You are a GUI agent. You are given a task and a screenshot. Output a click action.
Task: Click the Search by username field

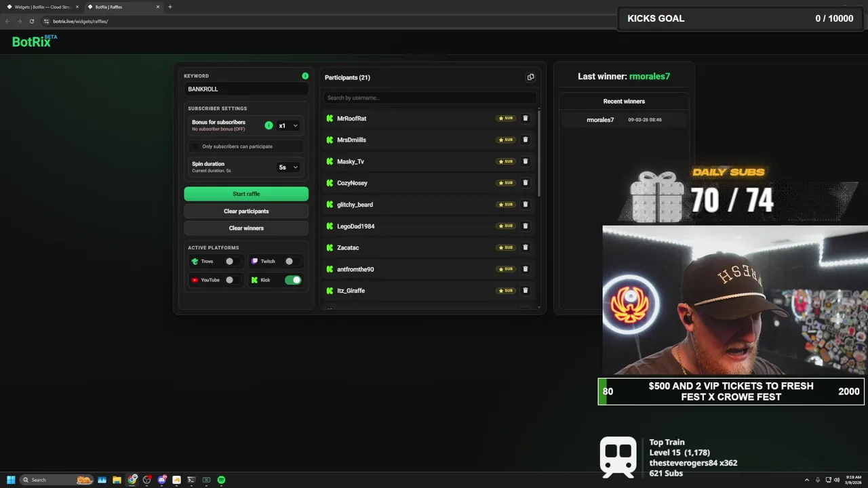tap(429, 98)
